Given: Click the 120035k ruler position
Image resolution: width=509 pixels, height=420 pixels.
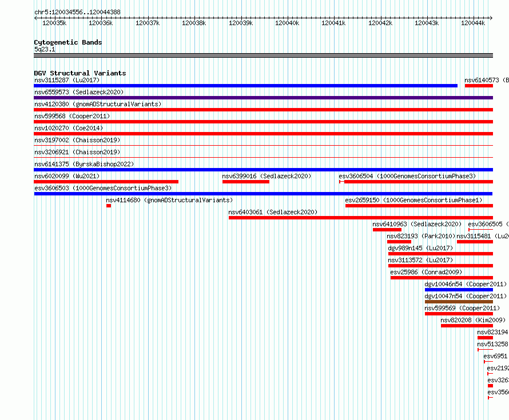Looking at the screenshot, I should [54, 23].
